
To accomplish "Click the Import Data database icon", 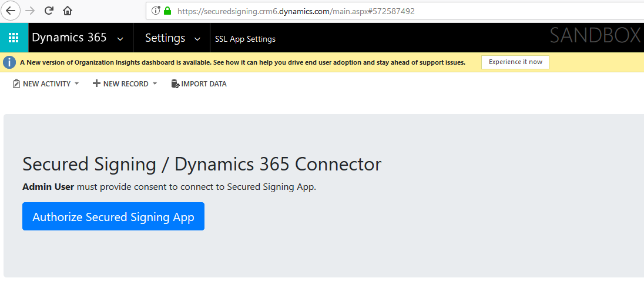I will [175, 84].
